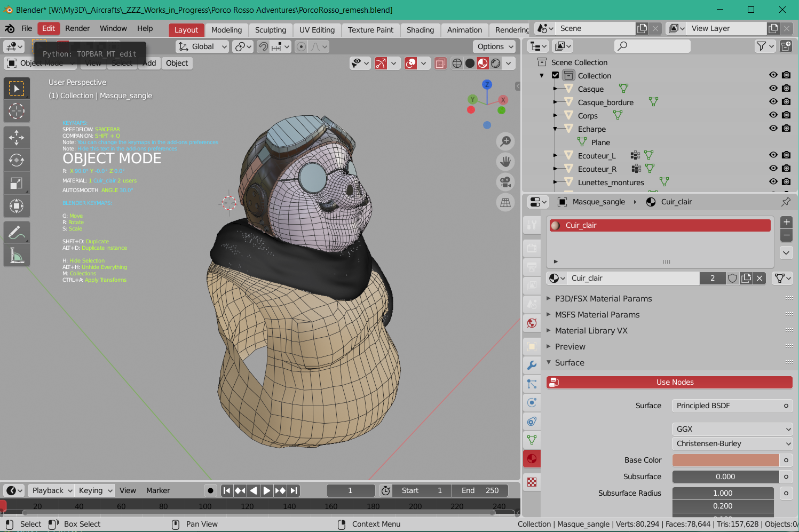Open the Christensen-Burley subsurface method dropdown
Screen dimensions: 799x532
(732, 443)
